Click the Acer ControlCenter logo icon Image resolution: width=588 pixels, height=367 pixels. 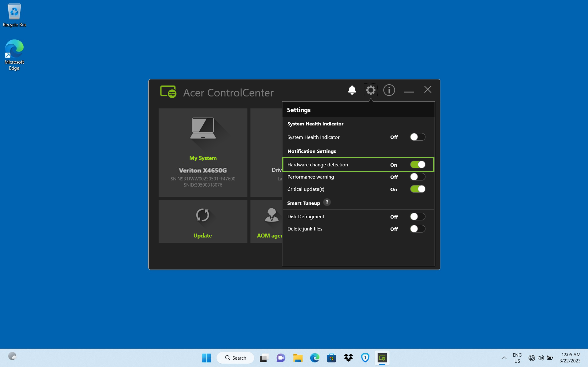pos(168,92)
